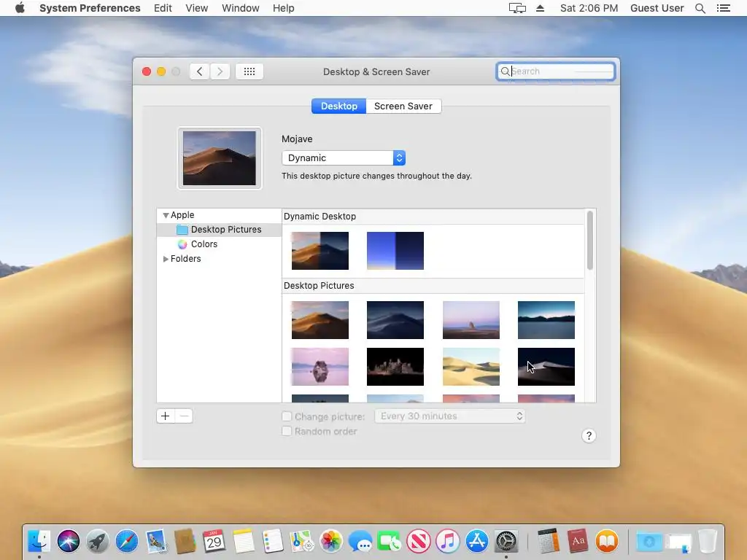Open Spotlight search in menu bar
Image resolution: width=747 pixels, height=560 pixels.
pyautogui.click(x=700, y=8)
